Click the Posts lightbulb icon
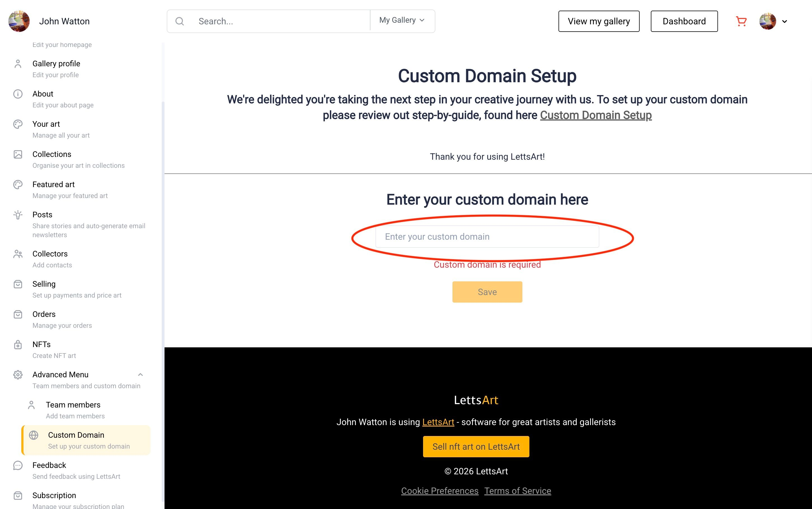The width and height of the screenshot is (812, 509). [x=18, y=215]
